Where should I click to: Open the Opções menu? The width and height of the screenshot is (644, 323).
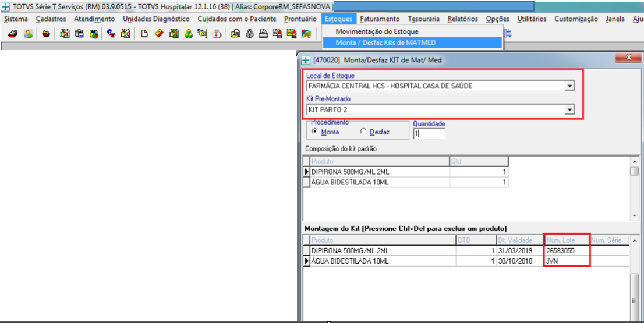497,19
